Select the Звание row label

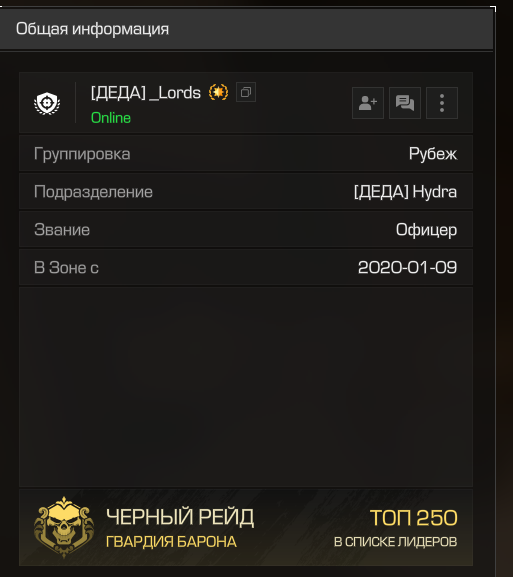[x=62, y=230]
